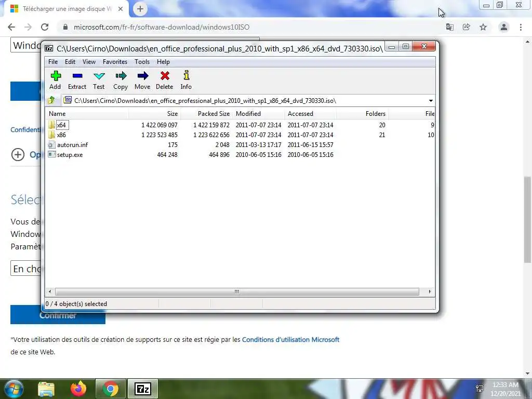532x399 pixels.
Task: Click the left horizontal scroll arrow
Action: (x=50, y=291)
